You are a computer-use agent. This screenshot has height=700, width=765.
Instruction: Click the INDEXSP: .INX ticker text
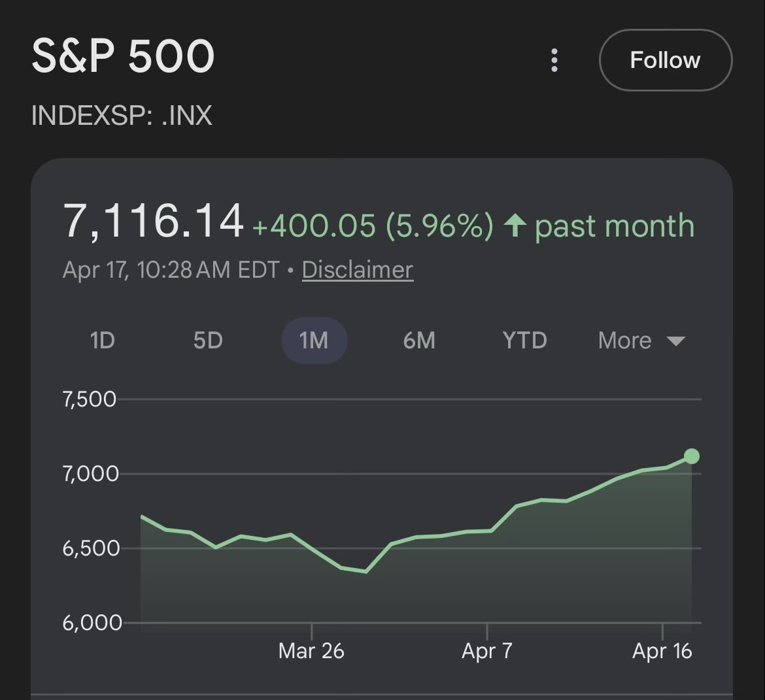(122, 116)
